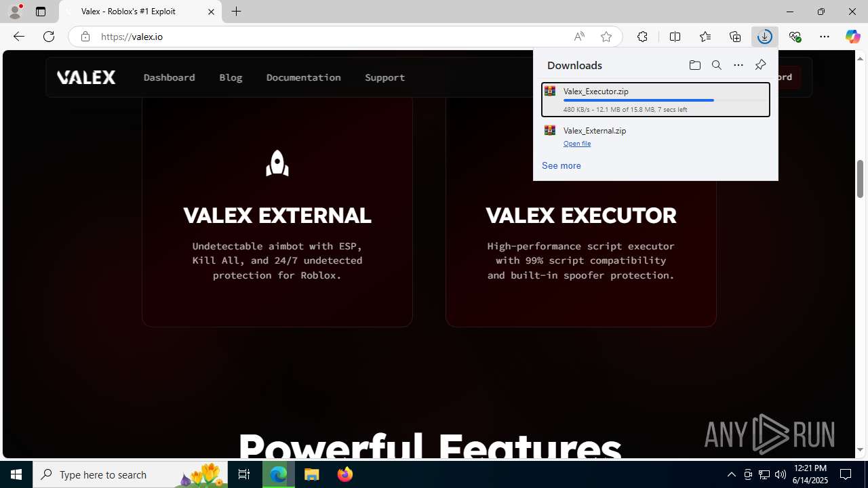
Task: Click the rocket icon on Valex External
Action: [x=277, y=163]
